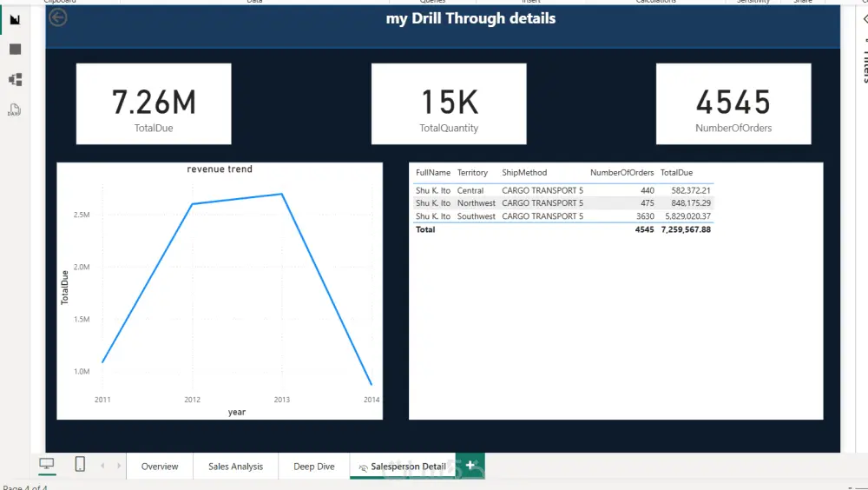
Task: Click the 582,372.21 TotalDue value
Action: pyautogui.click(x=691, y=190)
